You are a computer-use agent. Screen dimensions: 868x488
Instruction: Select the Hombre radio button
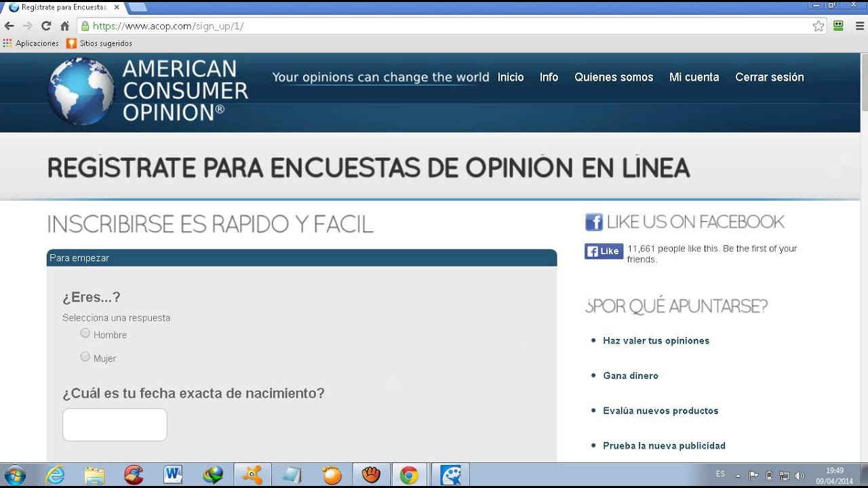pyautogui.click(x=85, y=333)
